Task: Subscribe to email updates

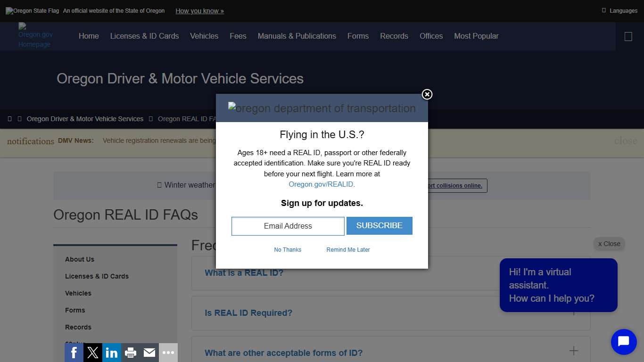Action: point(379,226)
